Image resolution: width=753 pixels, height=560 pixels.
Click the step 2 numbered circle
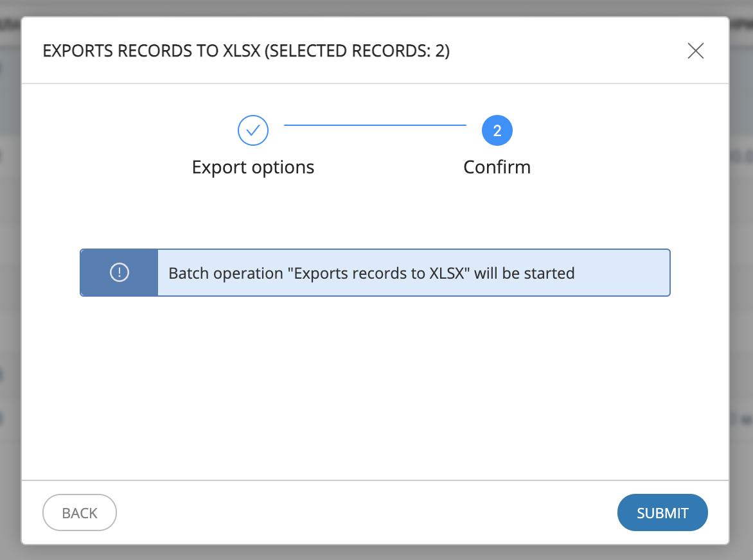coord(497,131)
